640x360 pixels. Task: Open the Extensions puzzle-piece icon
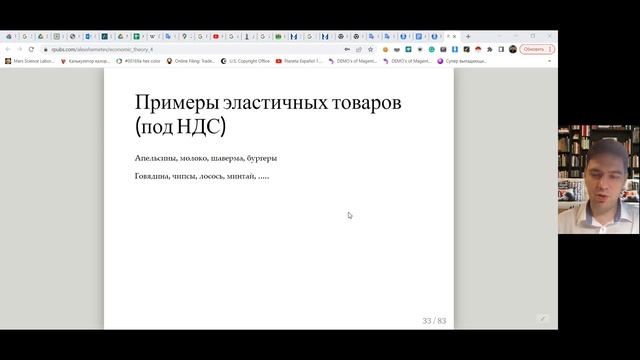pyautogui.click(x=490, y=49)
